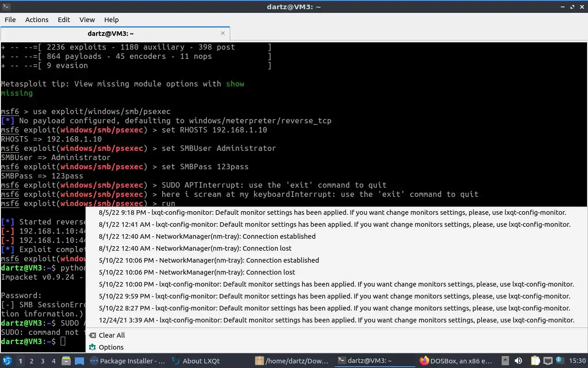The height and width of the screenshot is (368, 588).
Task: Open the Actions menu
Action: click(37, 19)
